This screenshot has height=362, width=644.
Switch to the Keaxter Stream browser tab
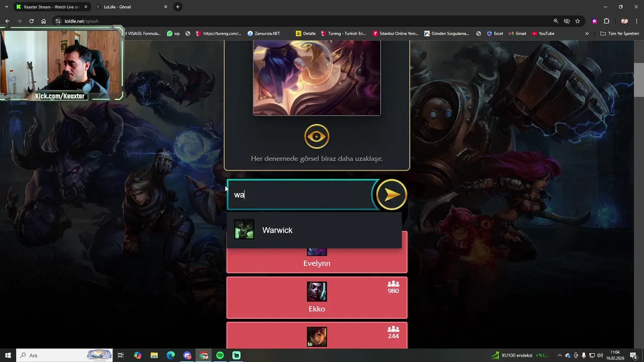pos(52,7)
